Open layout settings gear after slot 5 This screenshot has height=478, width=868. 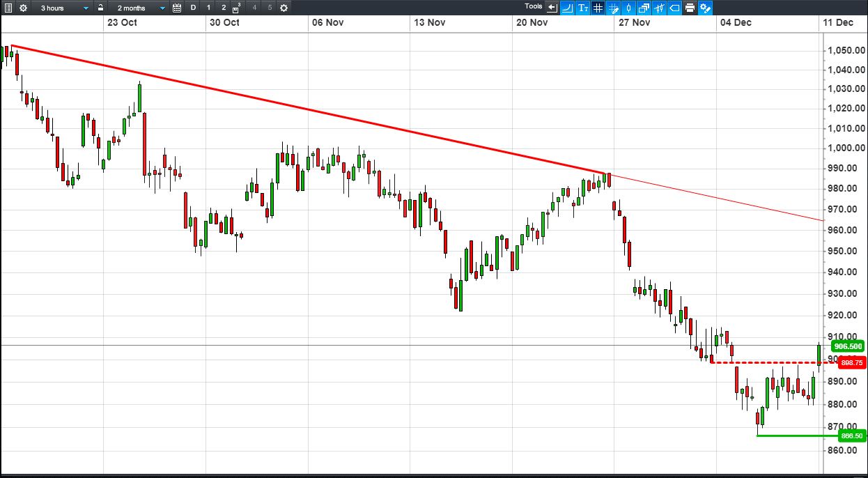[284, 8]
